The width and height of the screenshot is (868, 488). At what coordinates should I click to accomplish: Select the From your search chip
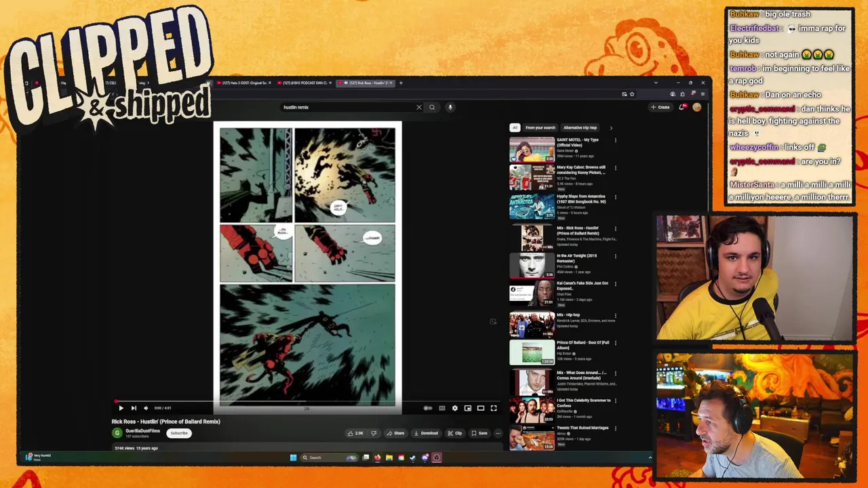tap(540, 127)
